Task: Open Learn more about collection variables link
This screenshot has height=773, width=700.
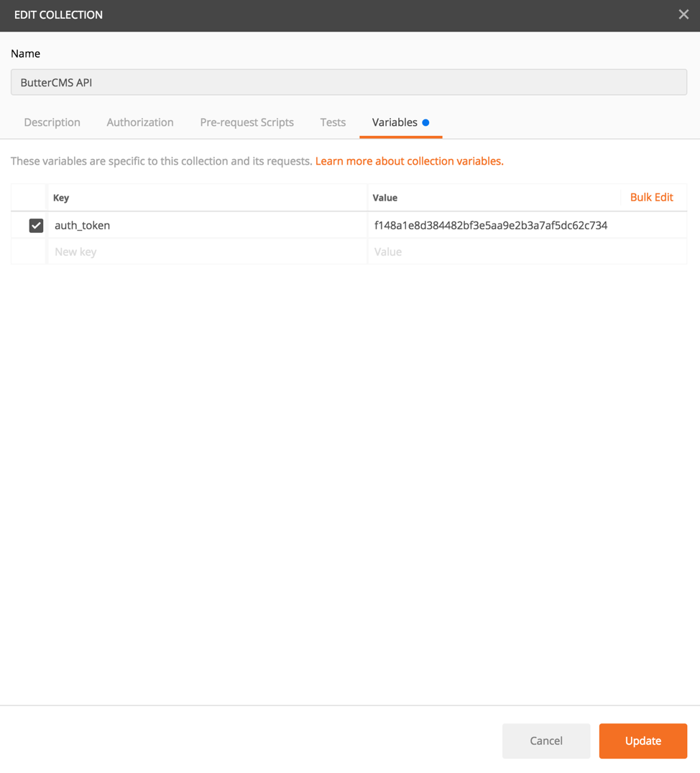Action: 409,161
